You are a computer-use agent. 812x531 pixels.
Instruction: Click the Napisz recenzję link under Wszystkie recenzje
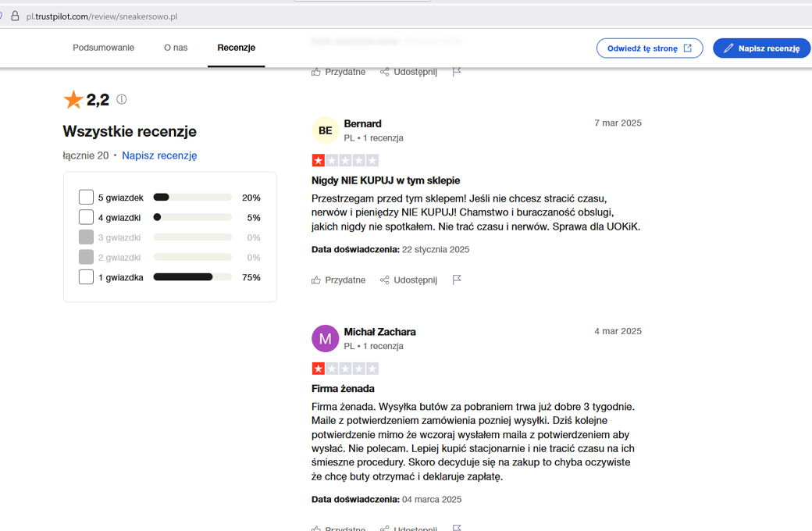click(159, 155)
